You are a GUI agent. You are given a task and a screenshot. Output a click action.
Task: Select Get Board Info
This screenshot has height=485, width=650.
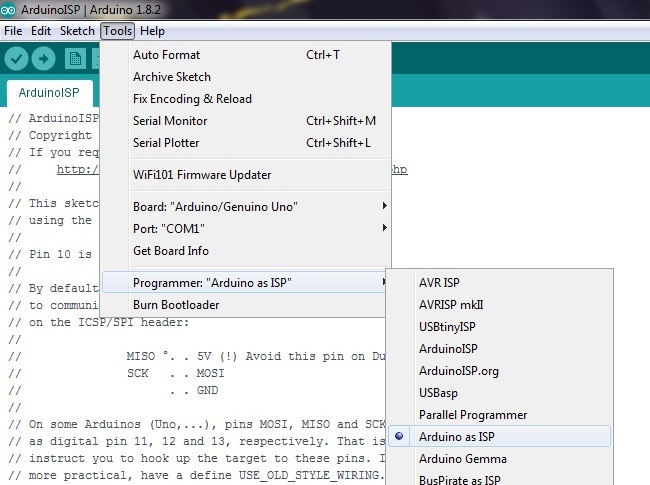point(245,251)
